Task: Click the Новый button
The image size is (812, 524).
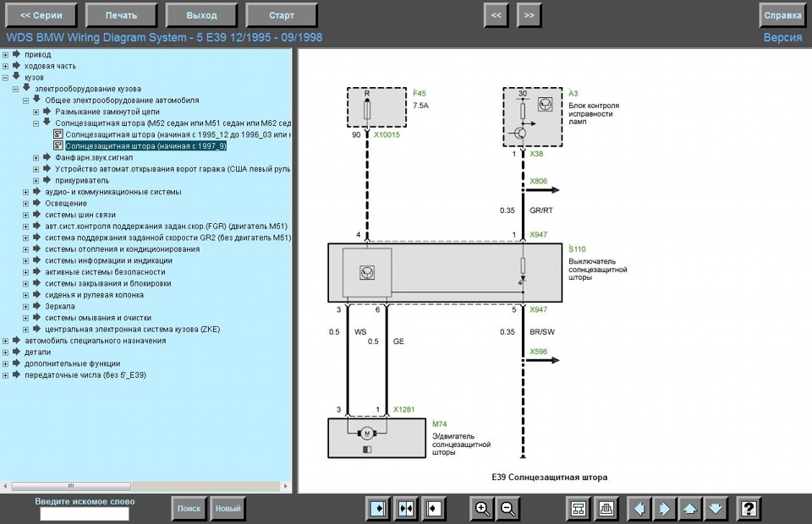Action: click(x=228, y=509)
